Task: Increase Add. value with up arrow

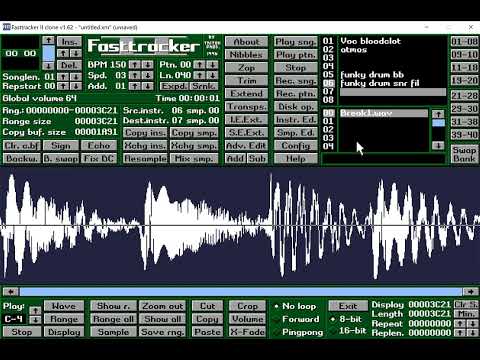Action: (134, 86)
